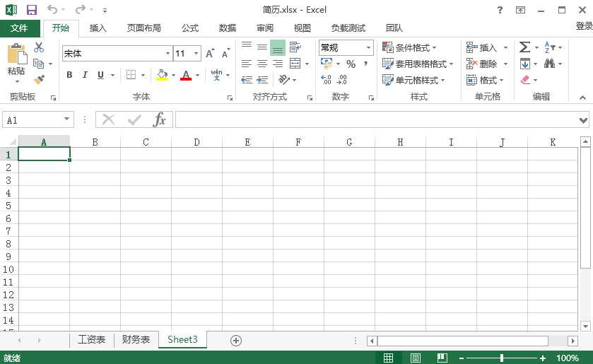Increase font size with large A

(210, 54)
